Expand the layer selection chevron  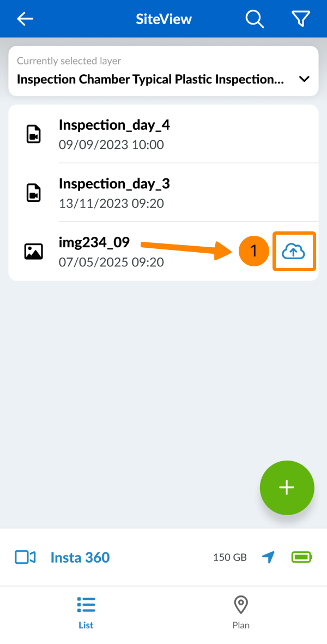(305, 79)
